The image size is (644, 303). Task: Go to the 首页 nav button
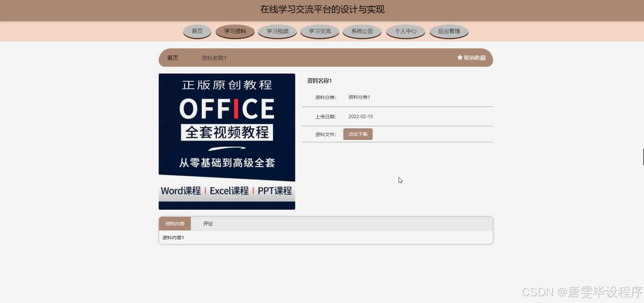point(197,31)
